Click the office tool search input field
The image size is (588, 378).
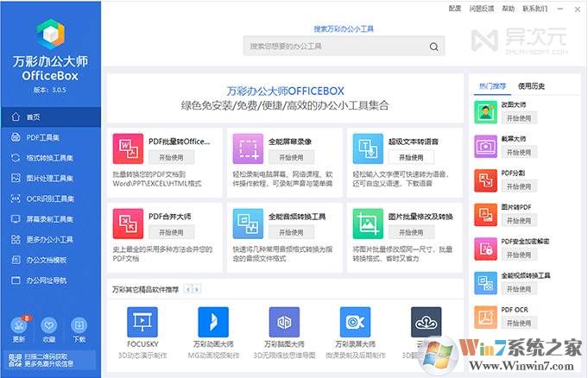pyautogui.click(x=337, y=46)
